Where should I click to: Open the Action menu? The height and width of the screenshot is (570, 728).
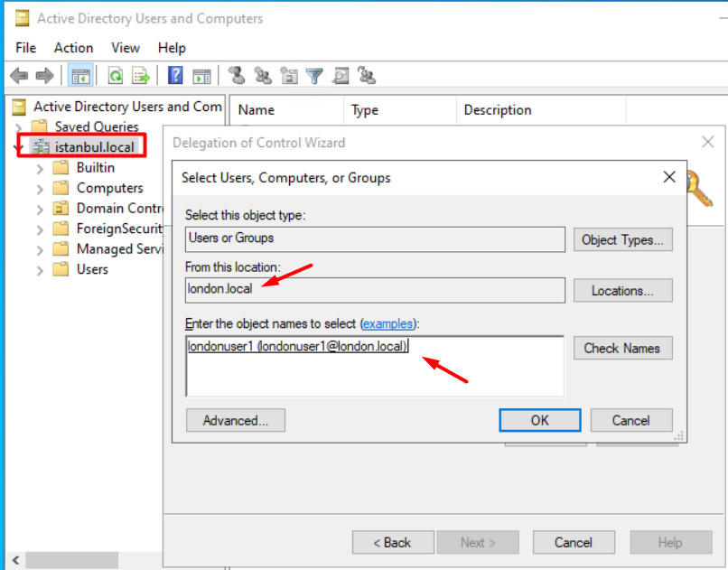coord(73,48)
